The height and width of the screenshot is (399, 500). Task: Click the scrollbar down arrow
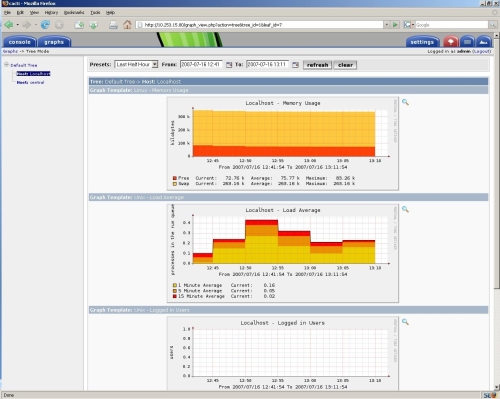click(496, 387)
